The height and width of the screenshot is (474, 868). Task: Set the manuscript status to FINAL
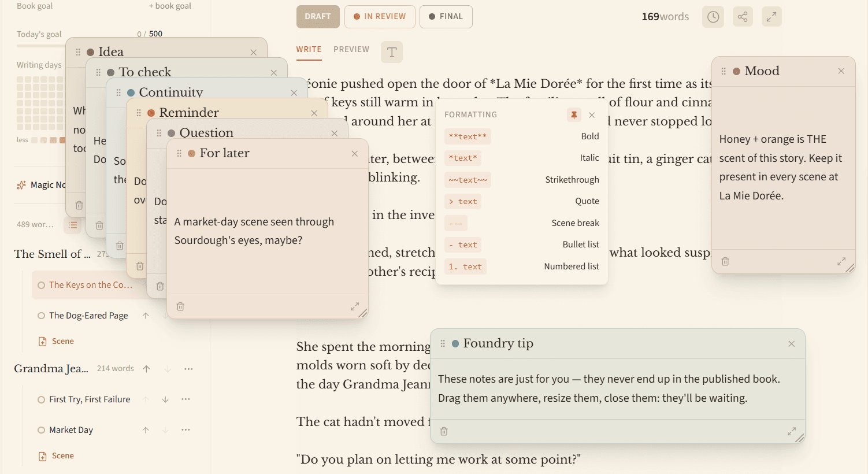point(446,17)
